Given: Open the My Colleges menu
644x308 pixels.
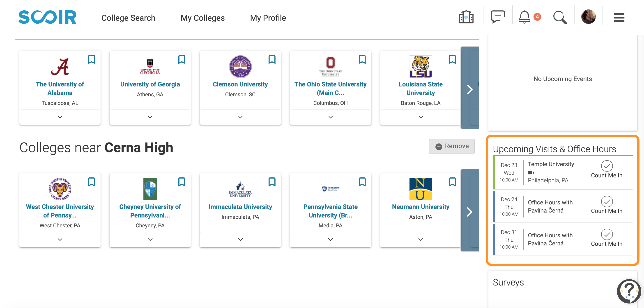Looking at the screenshot, I should point(202,18).
